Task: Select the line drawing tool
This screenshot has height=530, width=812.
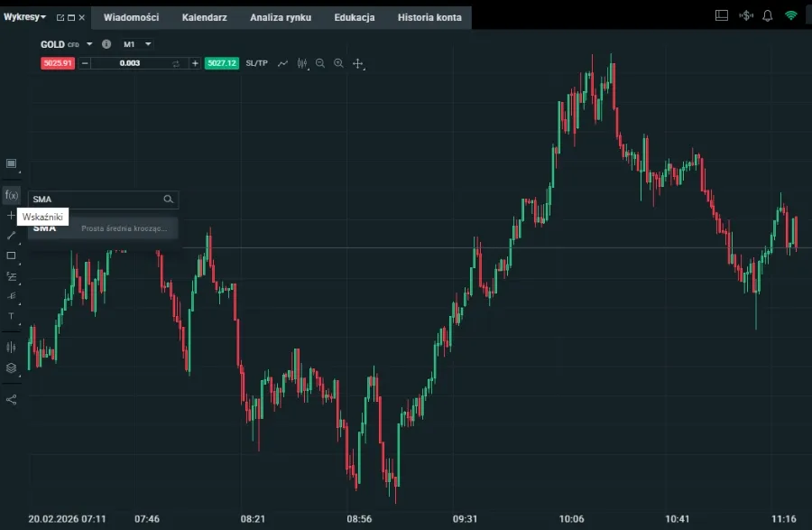Action: coord(11,237)
